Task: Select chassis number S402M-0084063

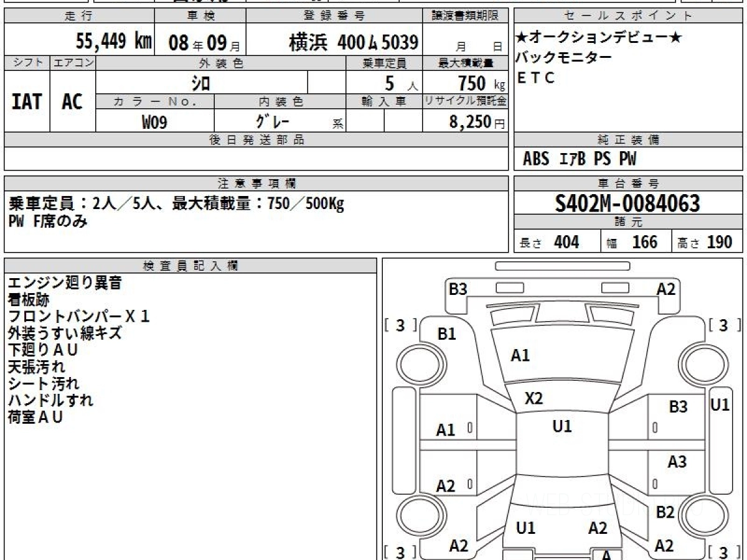Action: (628, 203)
